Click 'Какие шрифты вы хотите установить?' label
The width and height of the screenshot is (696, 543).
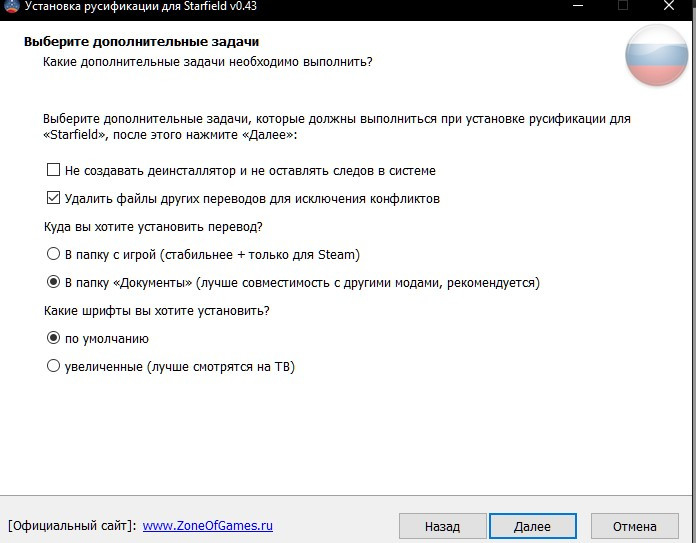[157, 310]
